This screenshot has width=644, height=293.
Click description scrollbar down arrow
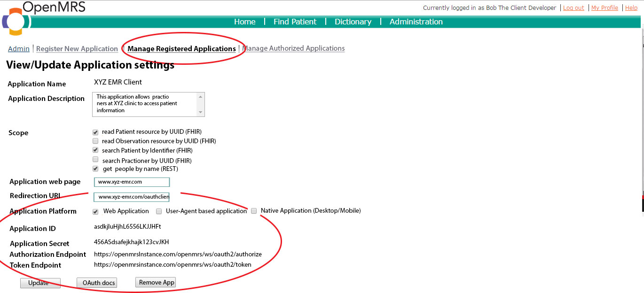[x=201, y=112]
